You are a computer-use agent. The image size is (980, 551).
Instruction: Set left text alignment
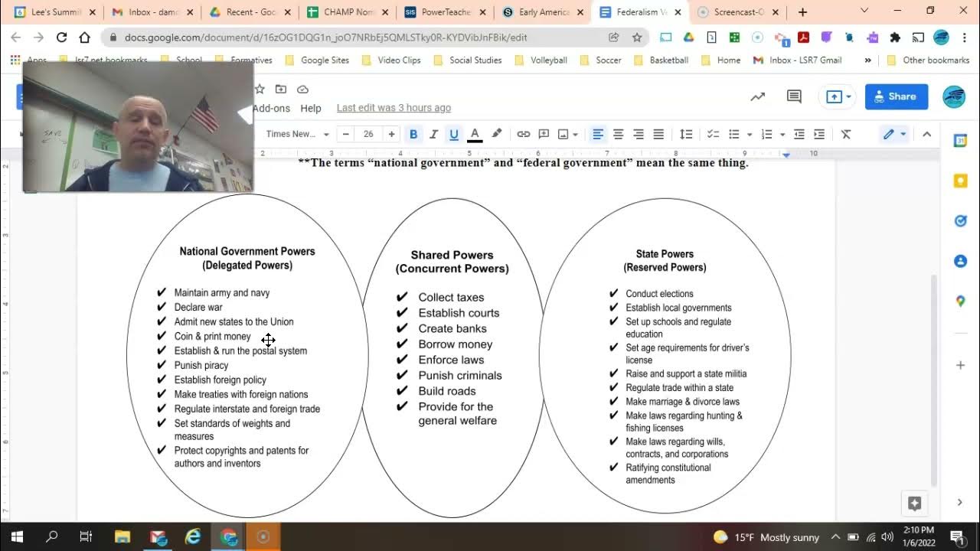598,134
